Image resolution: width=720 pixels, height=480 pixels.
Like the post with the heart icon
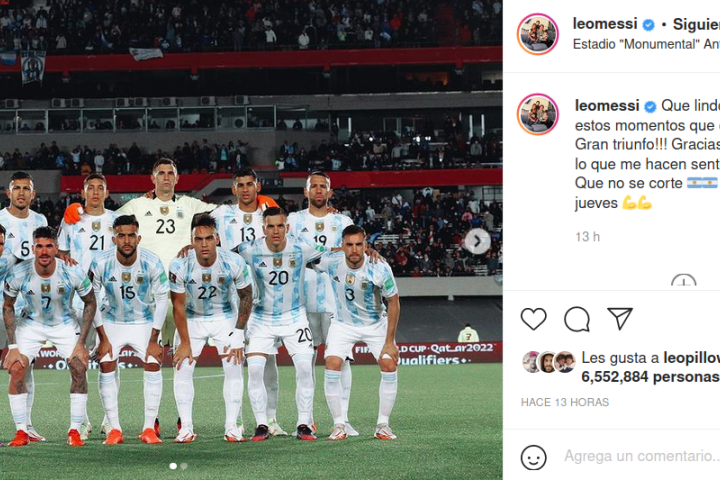534,319
